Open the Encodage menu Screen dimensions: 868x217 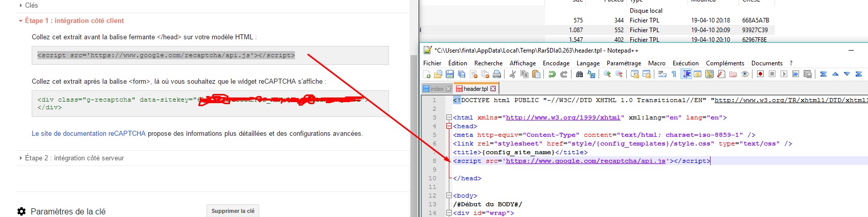point(556,63)
